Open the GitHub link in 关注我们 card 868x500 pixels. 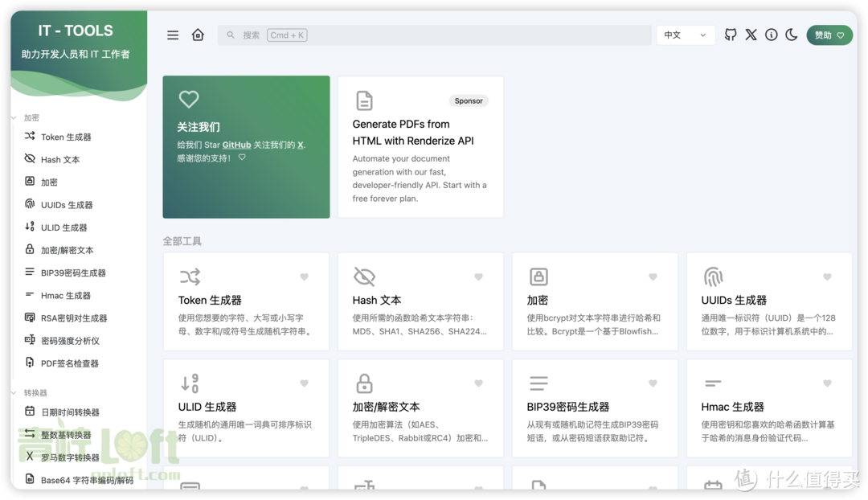(x=236, y=145)
